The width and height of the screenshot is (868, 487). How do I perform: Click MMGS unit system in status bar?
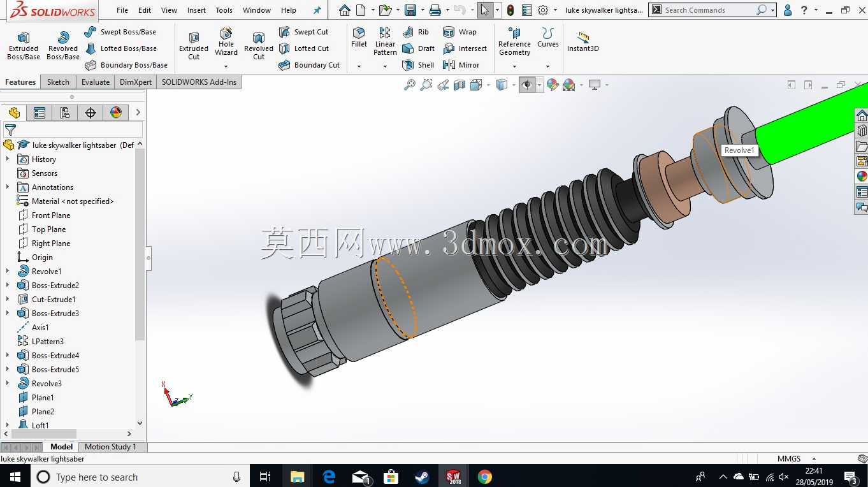789,459
